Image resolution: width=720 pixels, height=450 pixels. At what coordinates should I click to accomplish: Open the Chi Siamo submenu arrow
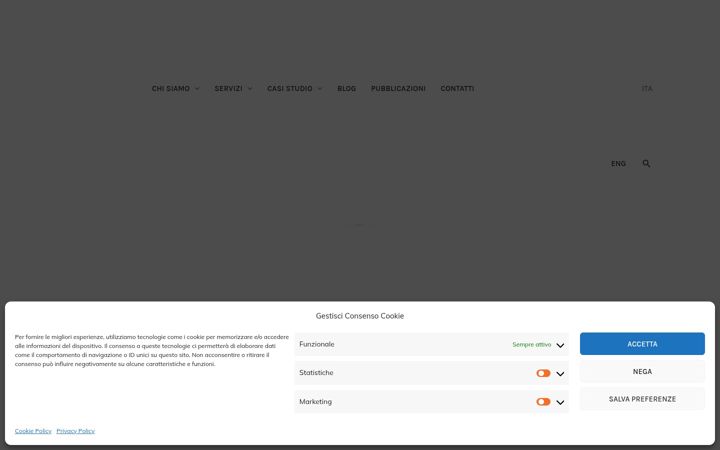[197, 89]
